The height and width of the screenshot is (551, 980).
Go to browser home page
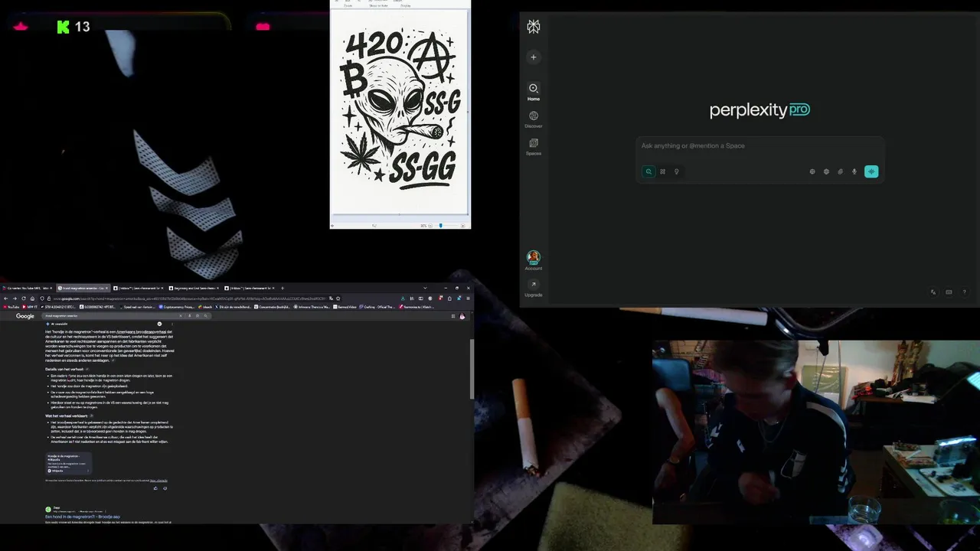[32, 298]
